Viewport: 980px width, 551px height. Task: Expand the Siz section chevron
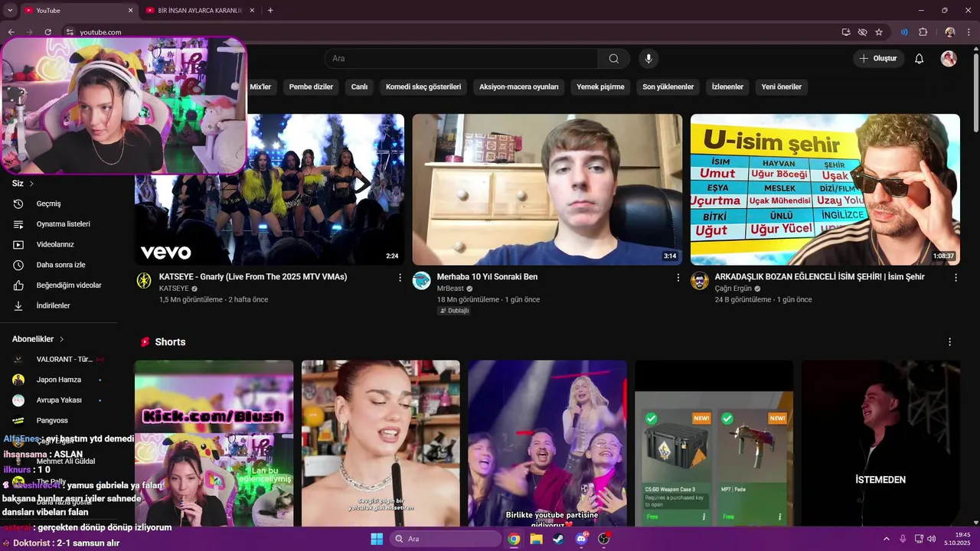(31, 184)
